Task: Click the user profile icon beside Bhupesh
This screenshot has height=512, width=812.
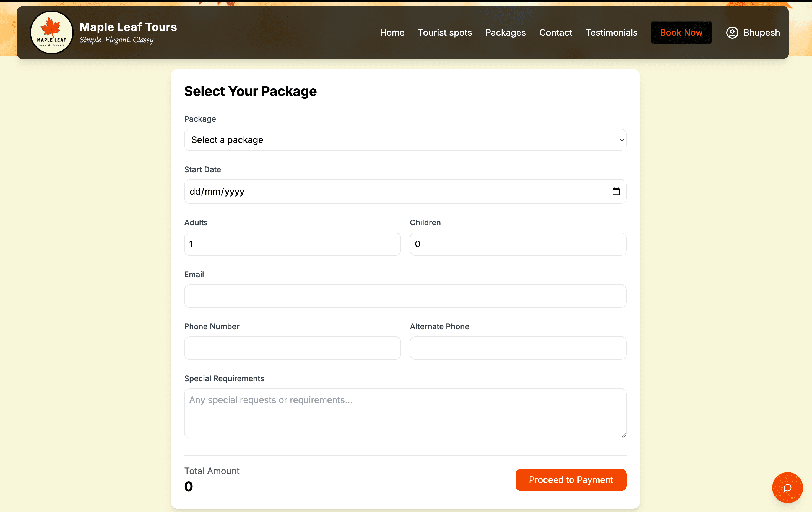Action: point(732,33)
